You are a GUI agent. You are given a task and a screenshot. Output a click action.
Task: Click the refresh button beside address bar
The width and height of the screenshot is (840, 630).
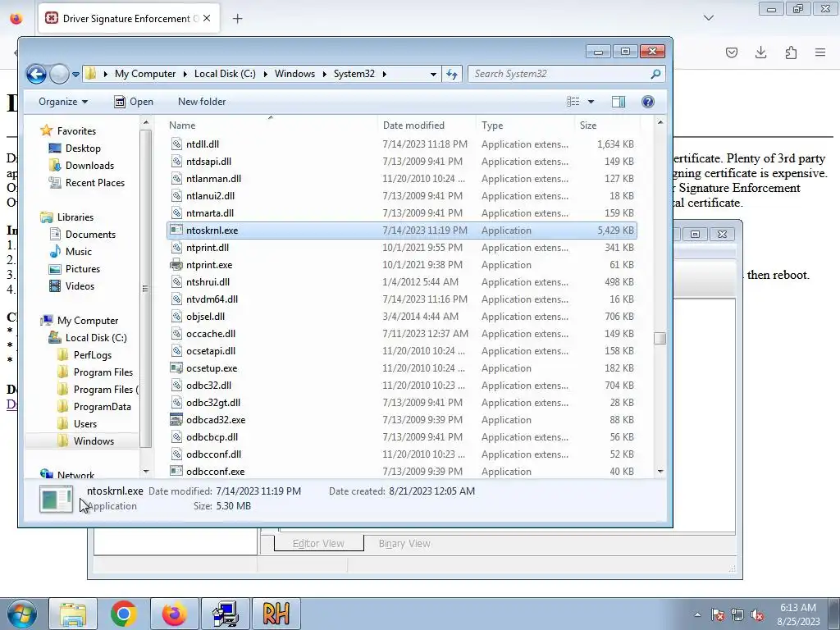coord(452,74)
